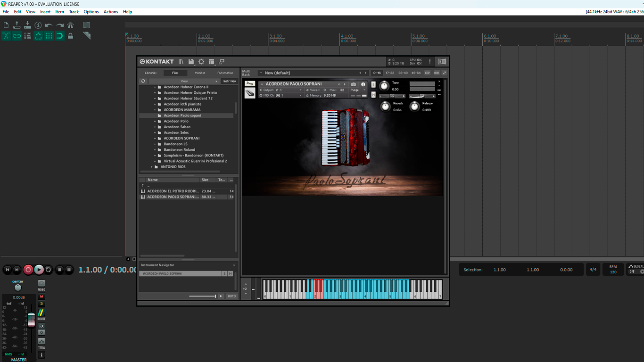644x362 pixels.
Task: Open the master track FX button
Action: [41, 326]
